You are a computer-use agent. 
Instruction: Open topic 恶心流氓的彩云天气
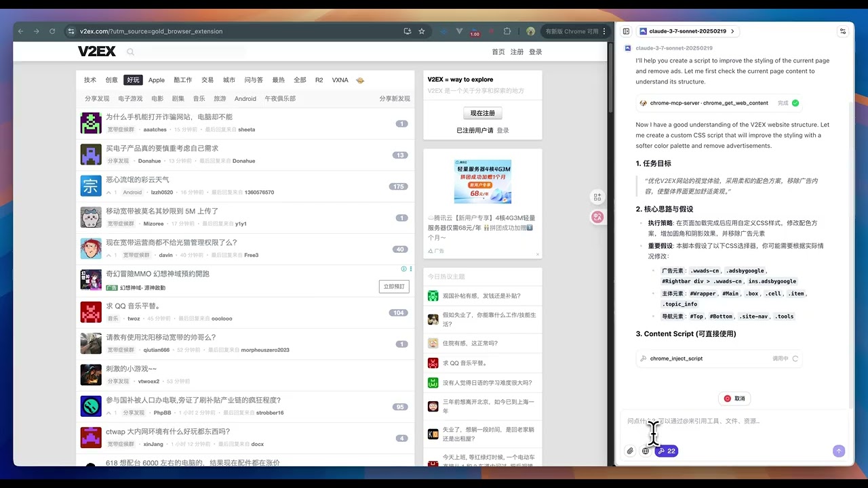[x=138, y=180]
